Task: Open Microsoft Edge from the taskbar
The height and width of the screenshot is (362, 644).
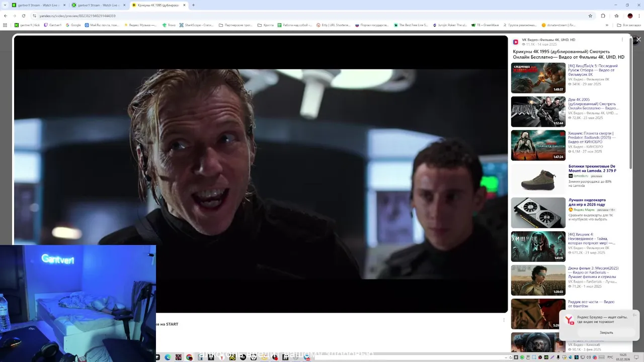Action: point(168,357)
